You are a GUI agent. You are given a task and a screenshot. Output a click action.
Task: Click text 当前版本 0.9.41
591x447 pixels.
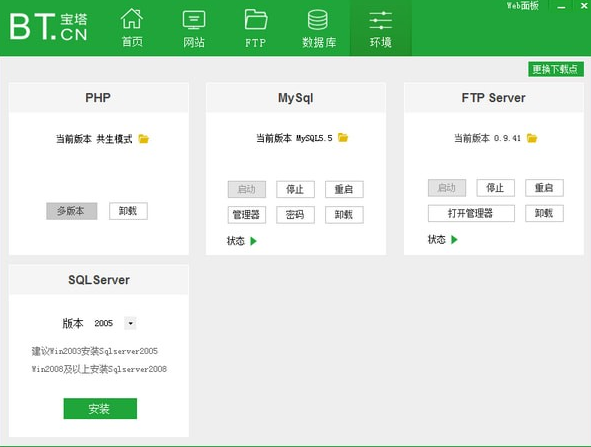pos(487,138)
